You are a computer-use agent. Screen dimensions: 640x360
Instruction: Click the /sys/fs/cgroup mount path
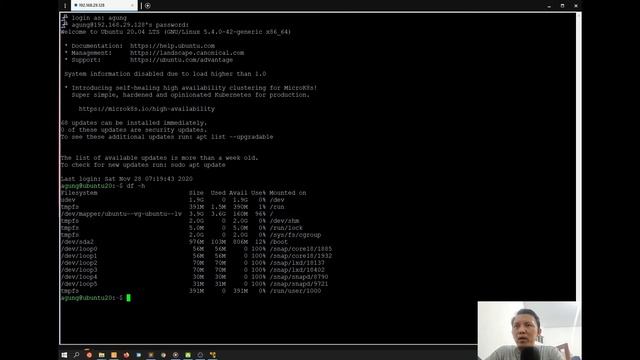[x=295, y=235]
